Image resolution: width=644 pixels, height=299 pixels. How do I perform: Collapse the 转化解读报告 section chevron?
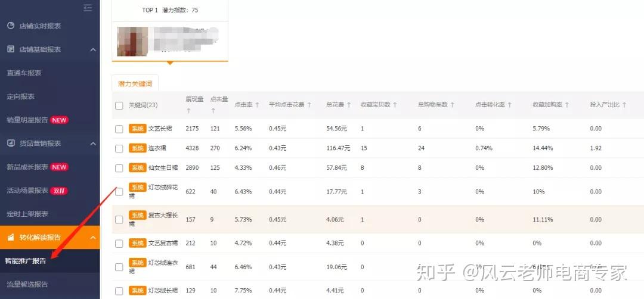[x=93, y=238]
